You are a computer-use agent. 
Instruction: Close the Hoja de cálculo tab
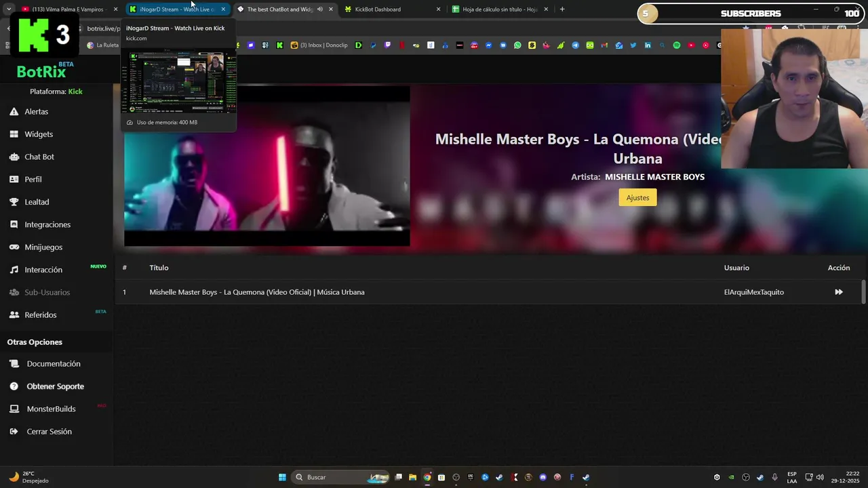coord(546,9)
